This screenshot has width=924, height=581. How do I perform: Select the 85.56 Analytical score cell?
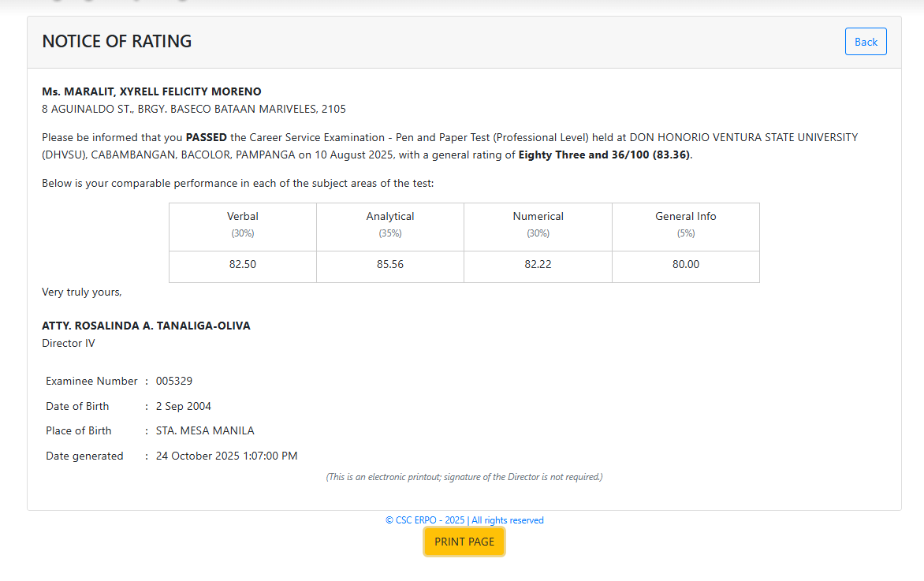pos(390,265)
